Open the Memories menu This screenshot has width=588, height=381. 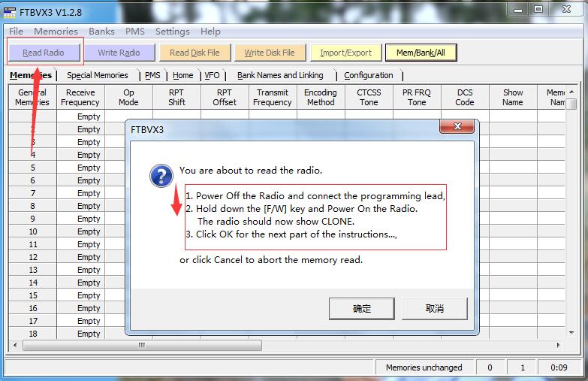tap(56, 32)
